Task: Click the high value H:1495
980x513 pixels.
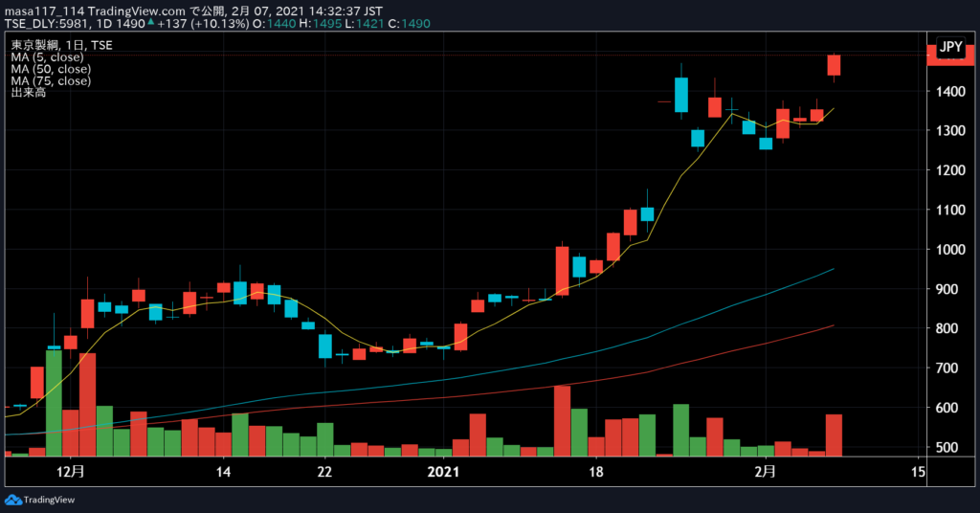Action: click(x=321, y=24)
